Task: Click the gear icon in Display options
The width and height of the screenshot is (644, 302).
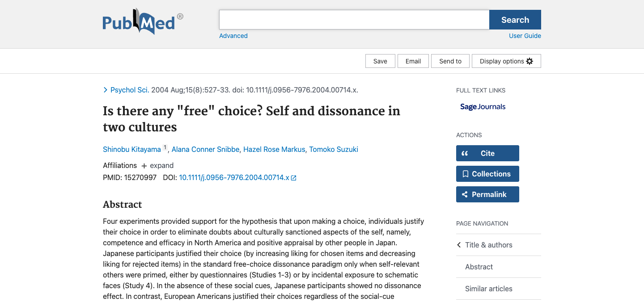Action: tap(530, 61)
